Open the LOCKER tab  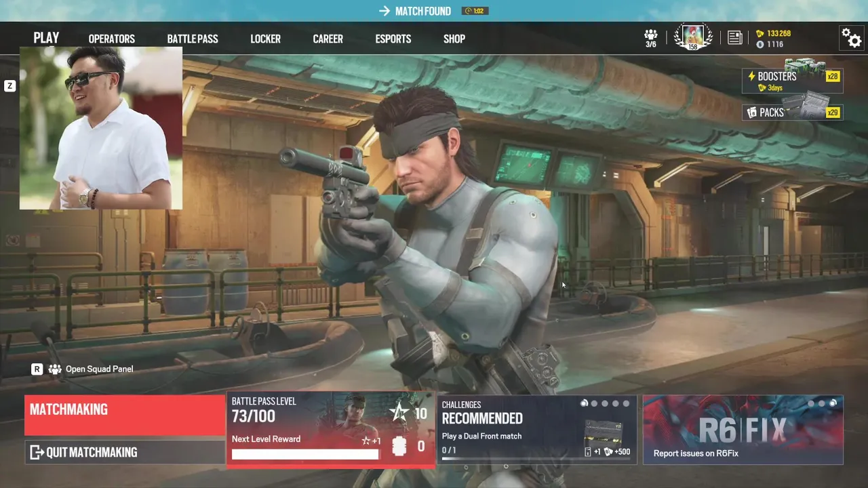(x=265, y=39)
